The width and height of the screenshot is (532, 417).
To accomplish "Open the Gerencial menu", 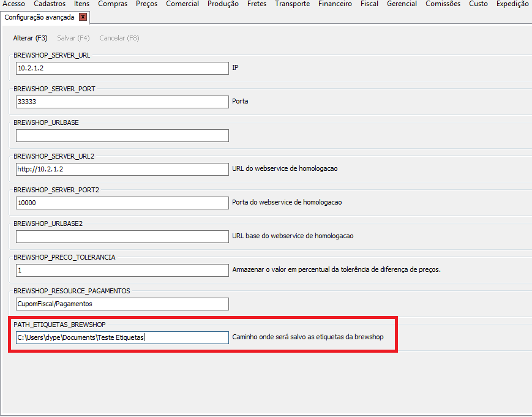I will tap(402, 4).
